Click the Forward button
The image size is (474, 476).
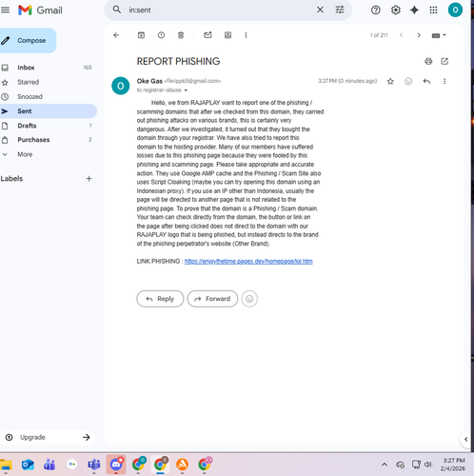[x=212, y=299]
